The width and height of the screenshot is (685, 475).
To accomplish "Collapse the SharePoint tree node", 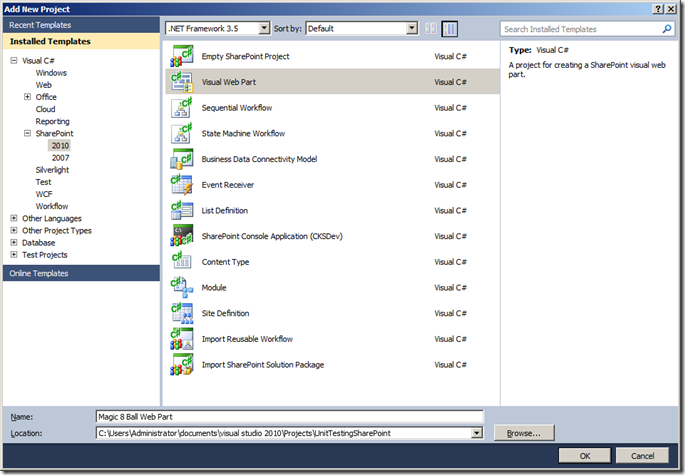I will point(28,133).
